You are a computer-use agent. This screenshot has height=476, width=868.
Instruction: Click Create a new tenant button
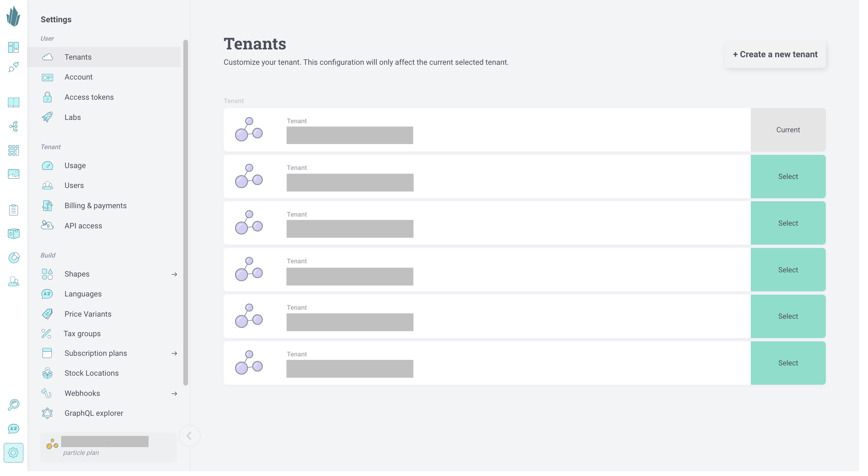click(775, 54)
